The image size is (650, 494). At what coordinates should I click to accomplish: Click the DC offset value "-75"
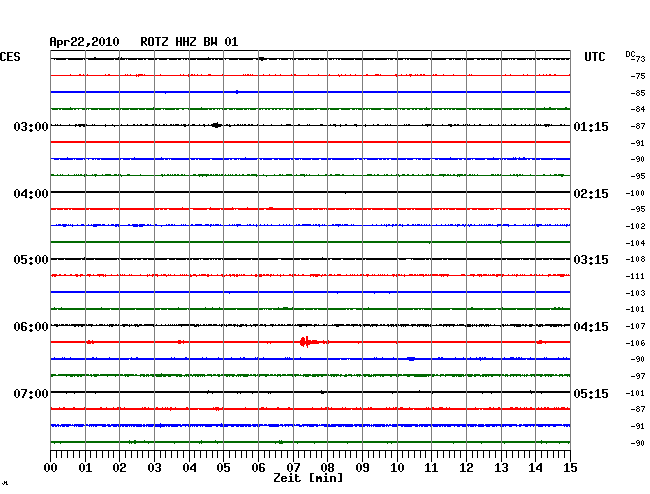pos(638,76)
